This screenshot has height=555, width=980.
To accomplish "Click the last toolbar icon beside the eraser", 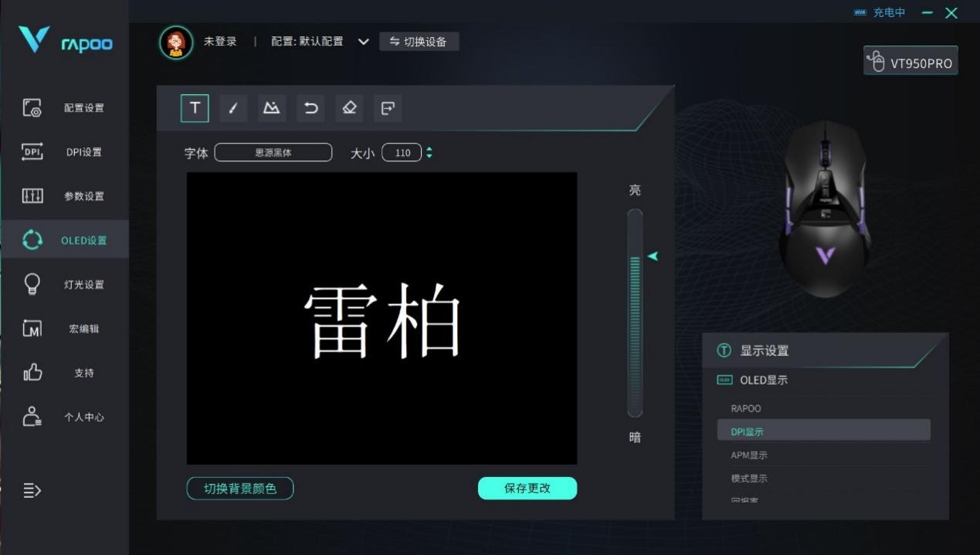I will coord(388,108).
